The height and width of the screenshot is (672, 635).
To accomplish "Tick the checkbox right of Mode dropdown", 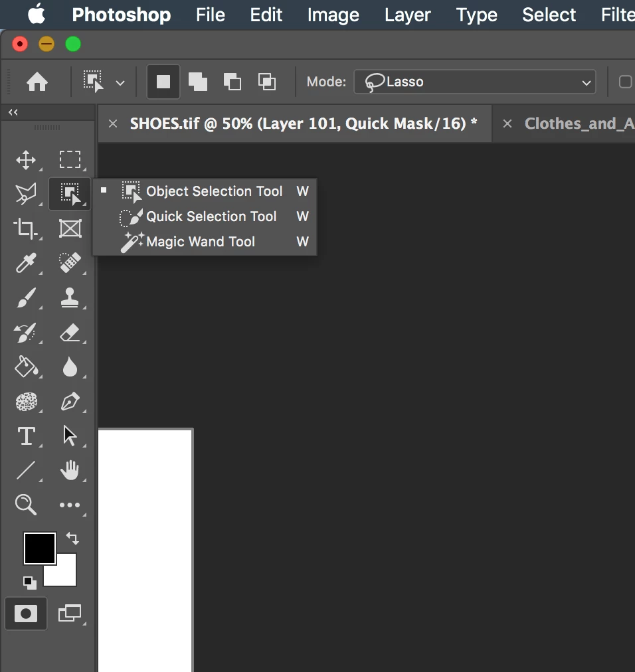I will [x=625, y=82].
